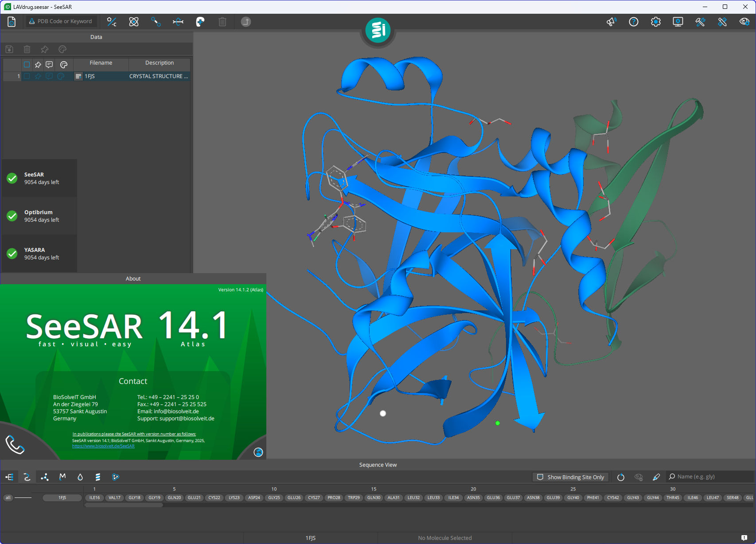The height and width of the screenshot is (544, 756).
Task: Click the phone contact icon
Action: pyautogui.click(x=15, y=444)
